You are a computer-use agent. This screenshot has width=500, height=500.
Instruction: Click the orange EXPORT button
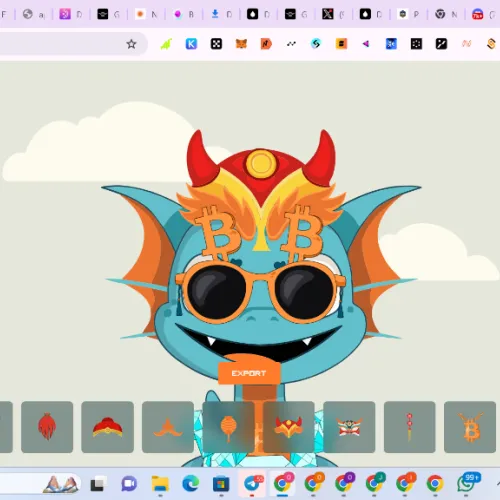click(249, 373)
